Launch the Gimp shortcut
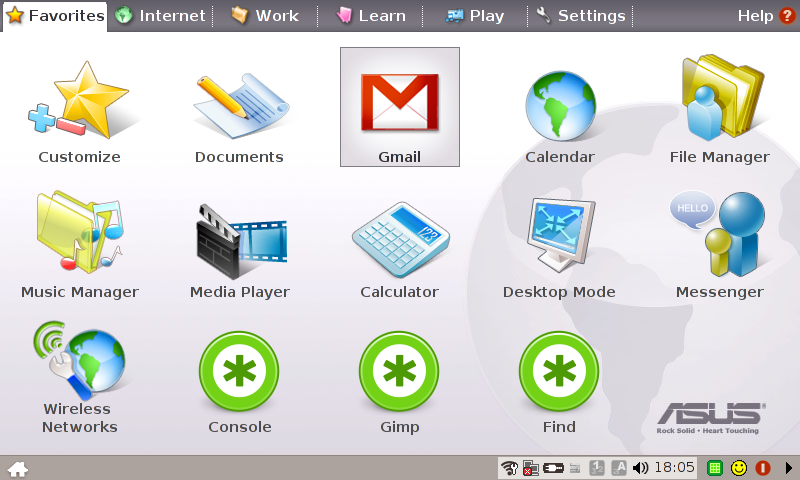 pos(399,371)
